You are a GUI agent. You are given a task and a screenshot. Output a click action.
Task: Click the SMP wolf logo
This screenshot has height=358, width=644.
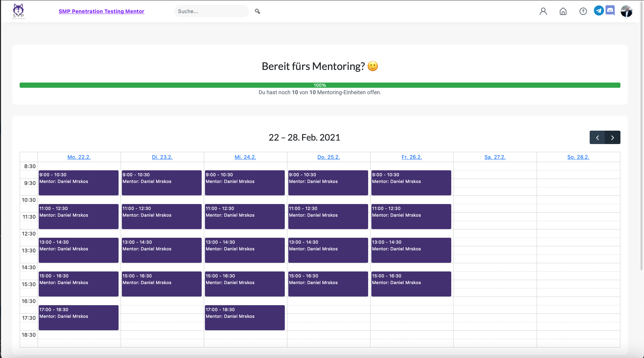tap(18, 11)
